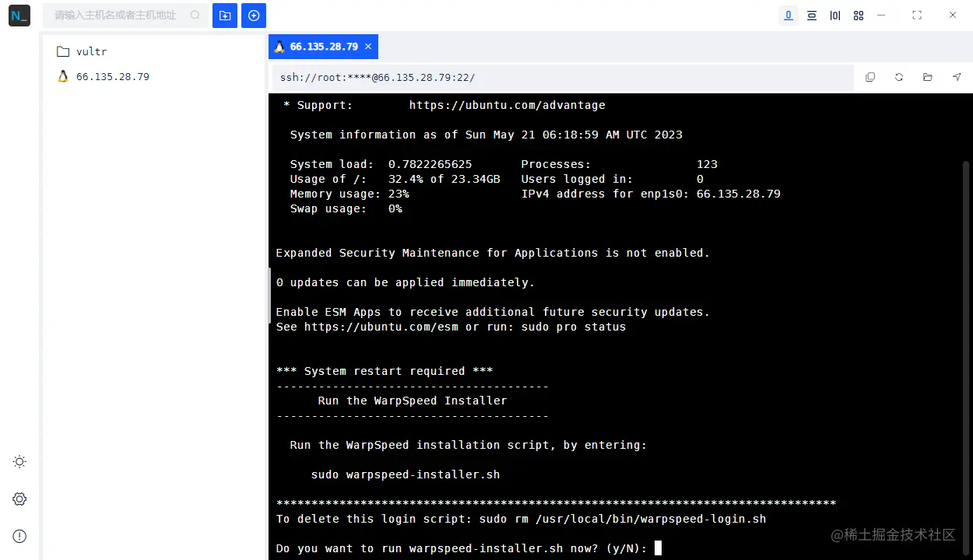
Task: Click the Linux penguin icon on the tab
Action: [279, 47]
